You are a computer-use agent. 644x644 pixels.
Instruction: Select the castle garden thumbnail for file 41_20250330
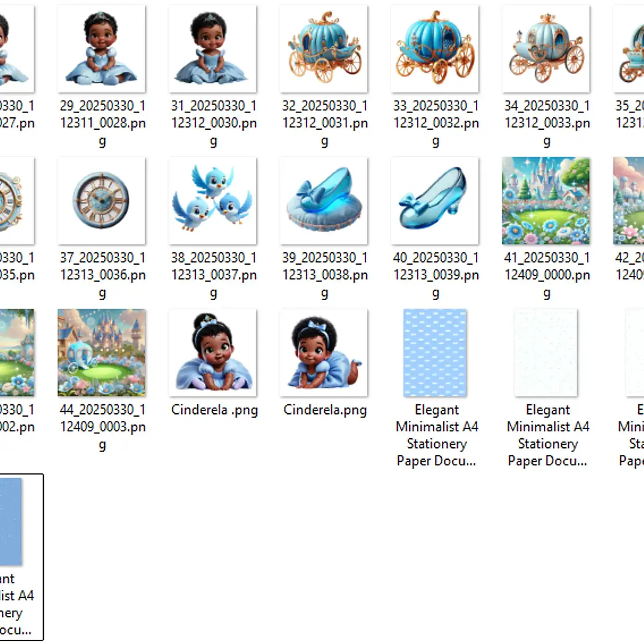point(546,201)
